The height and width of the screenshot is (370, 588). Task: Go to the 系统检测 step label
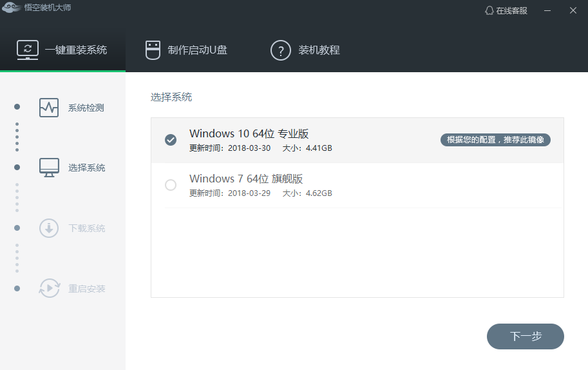(86, 108)
